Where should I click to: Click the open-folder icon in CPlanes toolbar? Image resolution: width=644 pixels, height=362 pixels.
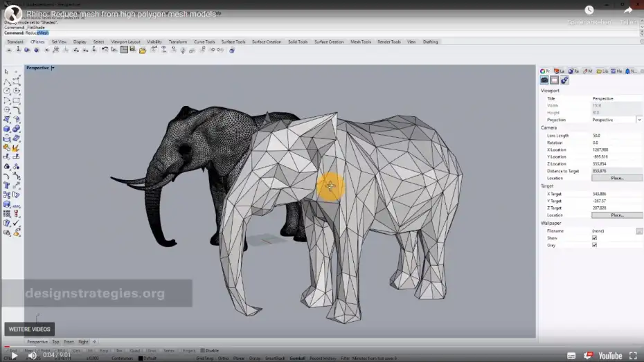(x=143, y=50)
